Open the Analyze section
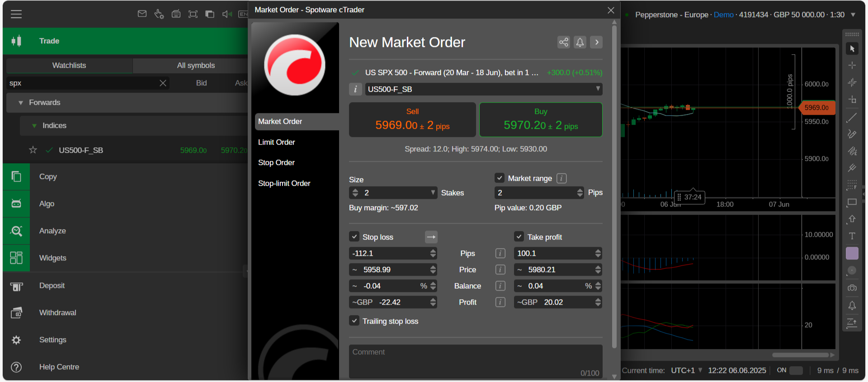 point(125,231)
